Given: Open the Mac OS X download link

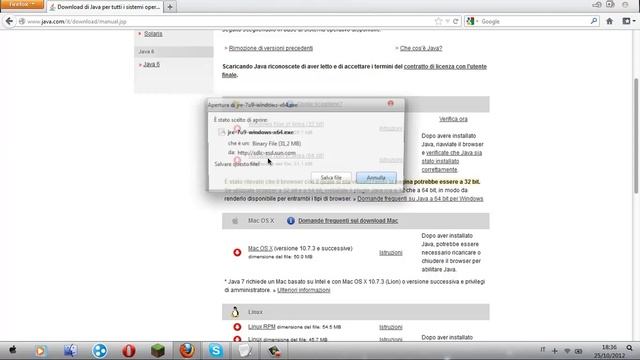Looking at the screenshot, I should click(260, 249).
